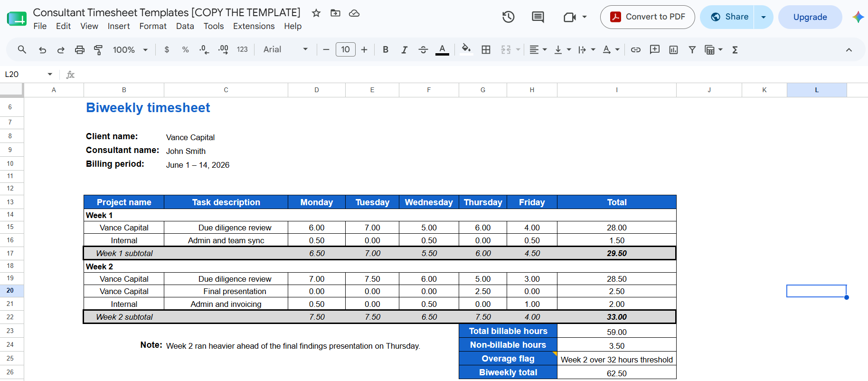Go to Sheets home icon
The image size is (868, 381).
(x=17, y=19)
